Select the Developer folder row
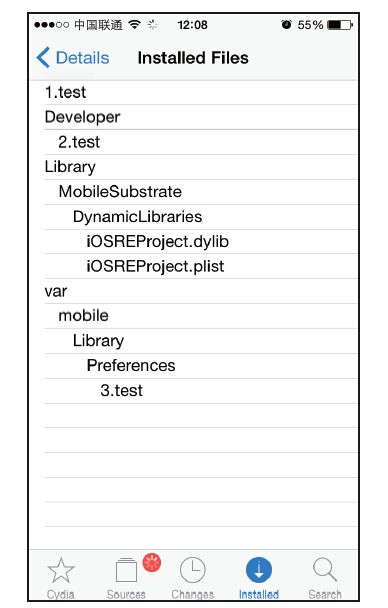 (201, 117)
